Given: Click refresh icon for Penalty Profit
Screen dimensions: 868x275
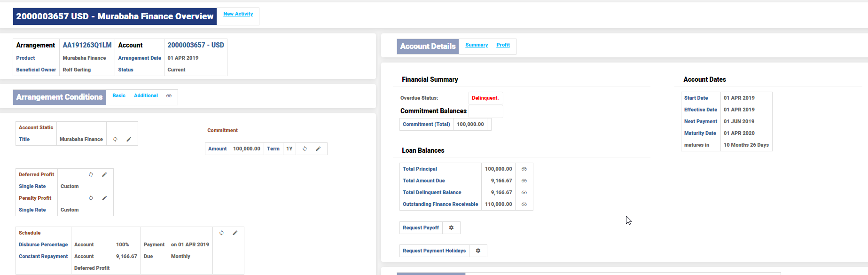Looking at the screenshot, I should (x=91, y=198).
